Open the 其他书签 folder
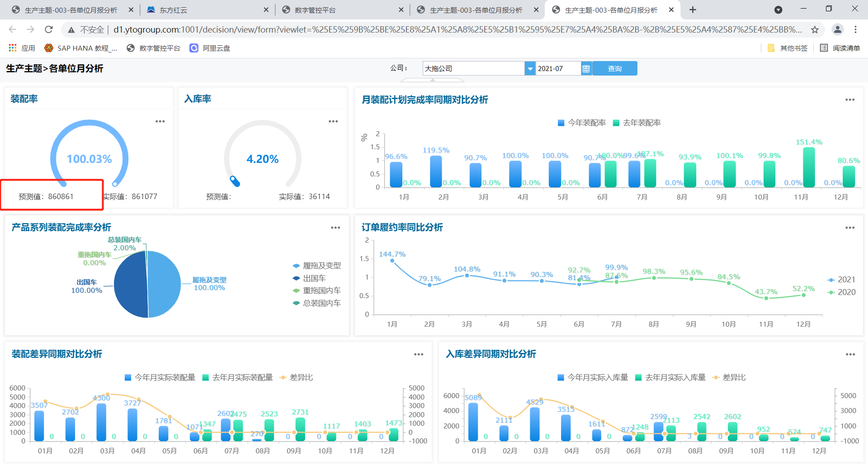The height and width of the screenshot is (466, 868). (788, 48)
